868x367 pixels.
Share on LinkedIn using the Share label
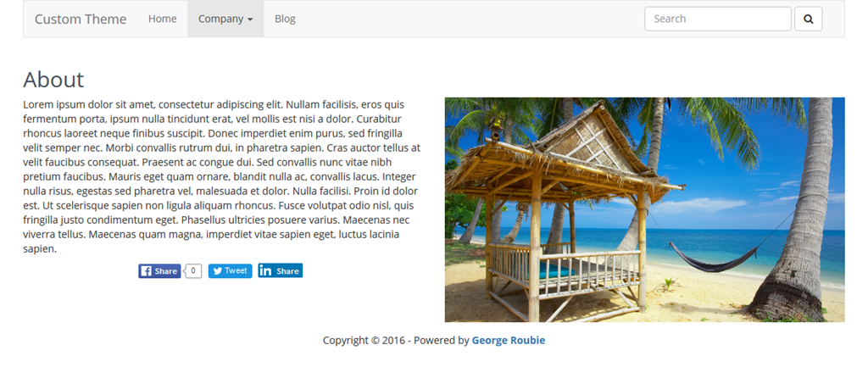point(288,271)
